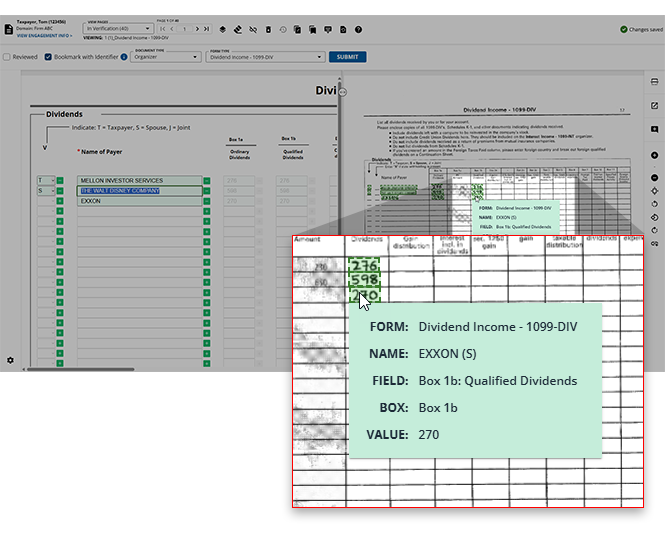The height and width of the screenshot is (540, 665).
Task: Check the Reviewed checkbox
Action: [x=7, y=57]
